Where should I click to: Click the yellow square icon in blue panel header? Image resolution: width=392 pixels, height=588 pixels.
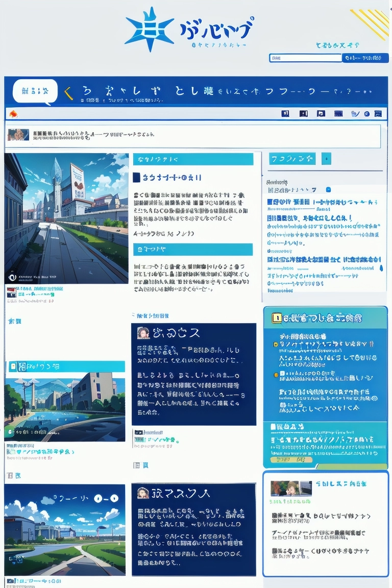coord(277,318)
